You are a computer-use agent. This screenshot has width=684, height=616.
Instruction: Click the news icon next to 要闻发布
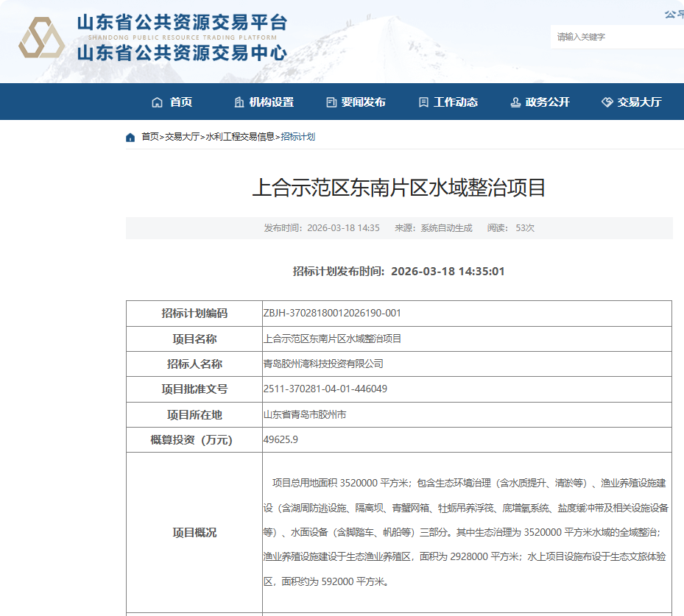click(331, 102)
